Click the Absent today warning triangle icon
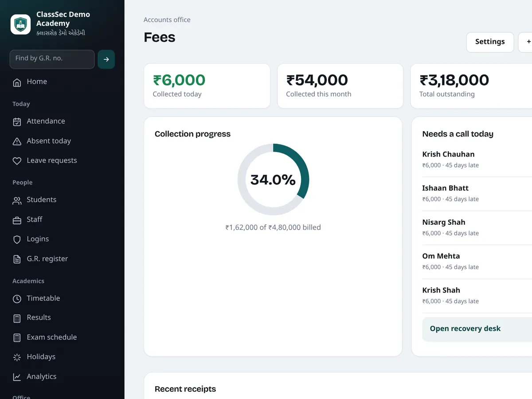 (17, 141)
